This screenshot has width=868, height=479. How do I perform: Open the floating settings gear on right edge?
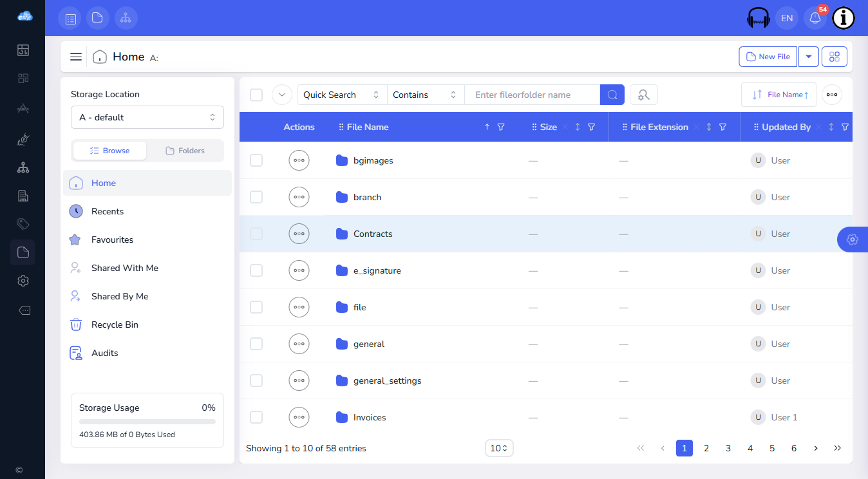coord(853,239)
